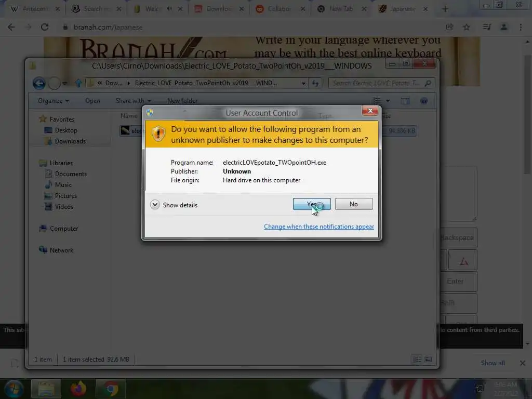
Task: Click the large icons view in status bar
Action: [428, 360]
